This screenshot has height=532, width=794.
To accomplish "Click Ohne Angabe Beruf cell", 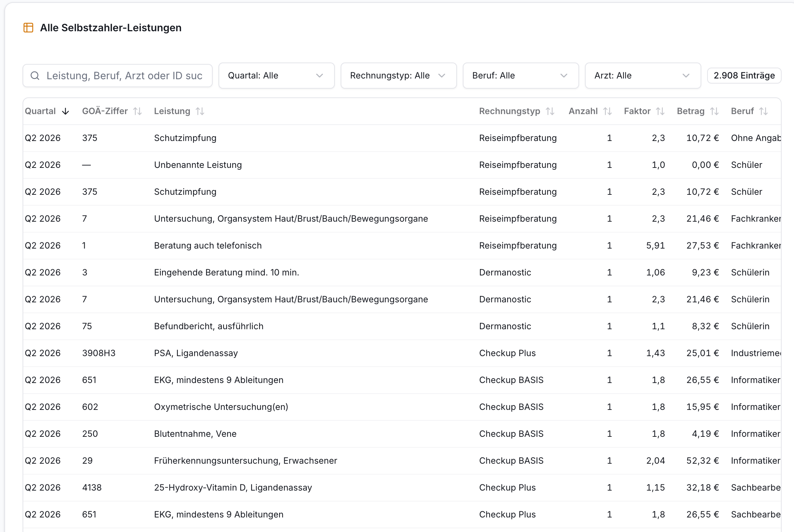I will pos(756,138).
